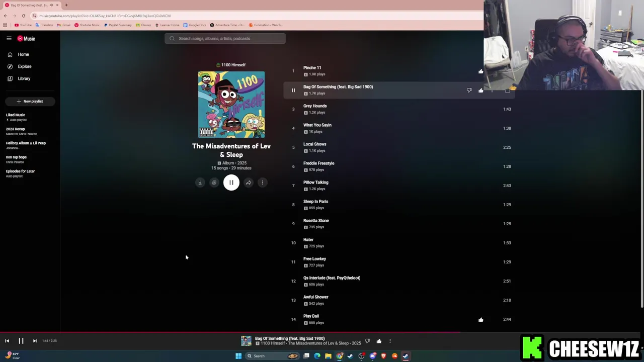Open more actions for Bag Of Something row
The height and width of the screenshot is (362, 644).
[493, 90]
